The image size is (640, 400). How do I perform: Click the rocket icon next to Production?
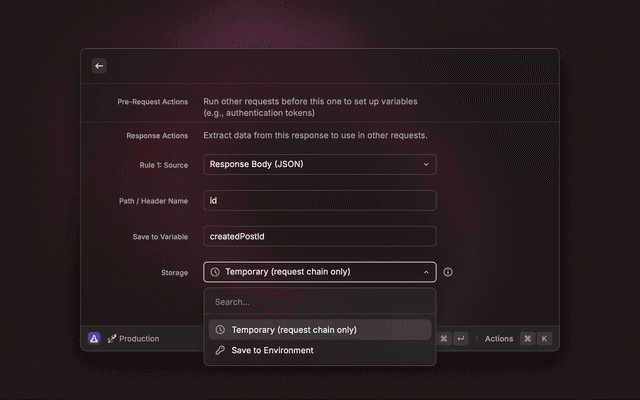pos(112,339)
